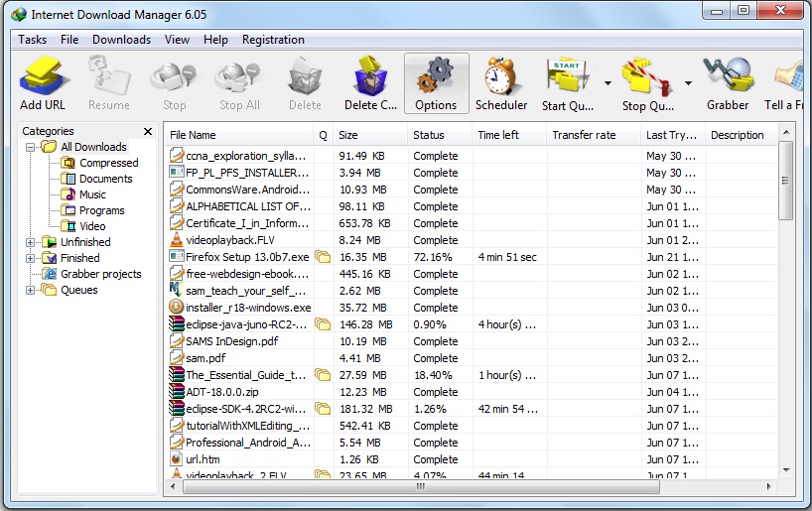The height and width of the screenshot is (511, 812).
Task: Open the Stop Queue dropdown arrow
Action: tap(688, 82)
